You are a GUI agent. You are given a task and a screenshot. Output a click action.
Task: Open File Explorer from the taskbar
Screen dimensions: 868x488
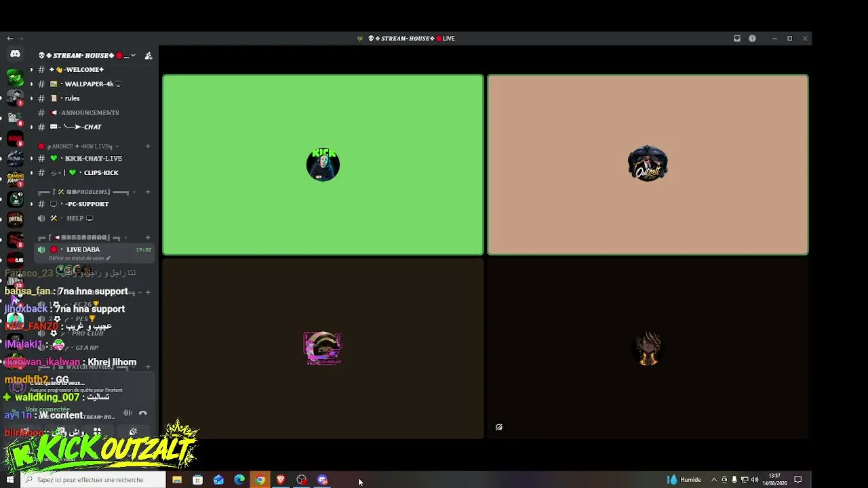pos(177,480)
